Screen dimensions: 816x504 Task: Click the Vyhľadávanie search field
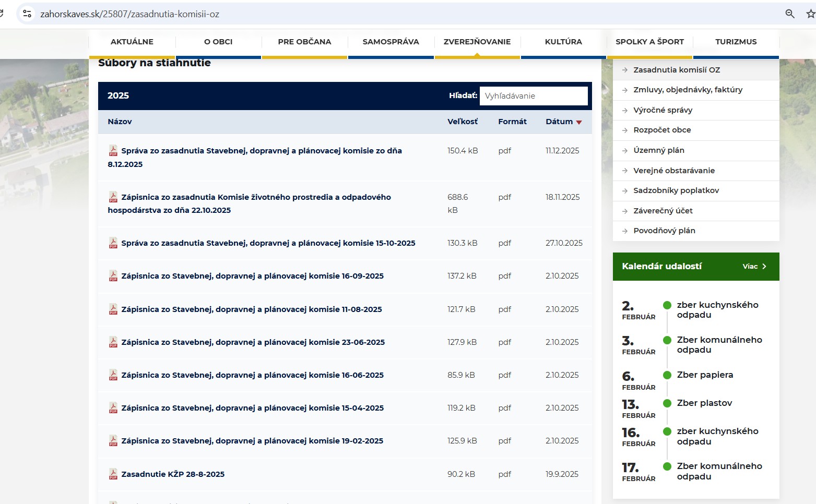[533, 96]
